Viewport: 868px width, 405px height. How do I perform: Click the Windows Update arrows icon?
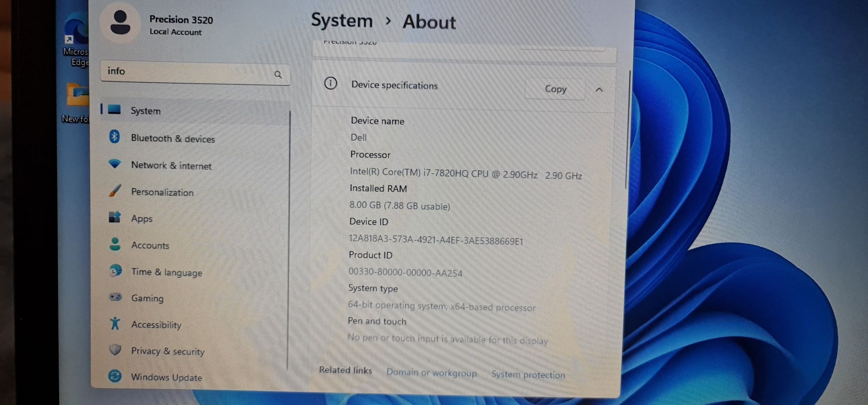pos(115,376)
